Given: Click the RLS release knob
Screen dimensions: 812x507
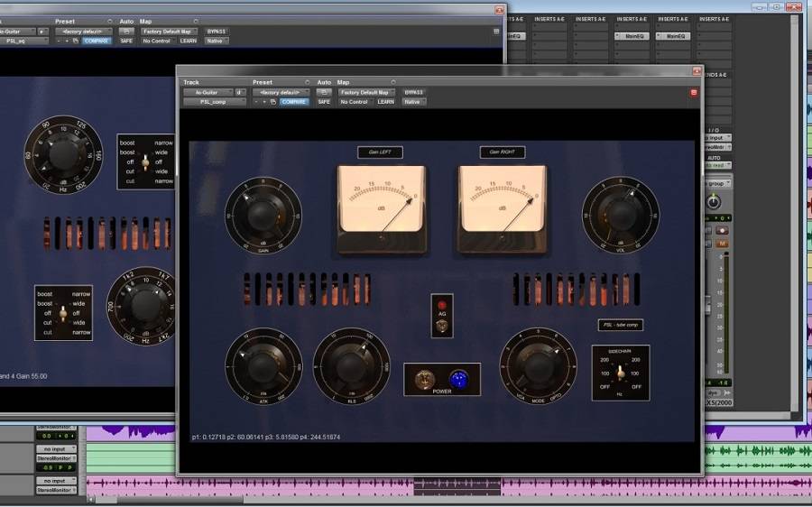Looking at the screenshot, I should (x=352, y=365).
